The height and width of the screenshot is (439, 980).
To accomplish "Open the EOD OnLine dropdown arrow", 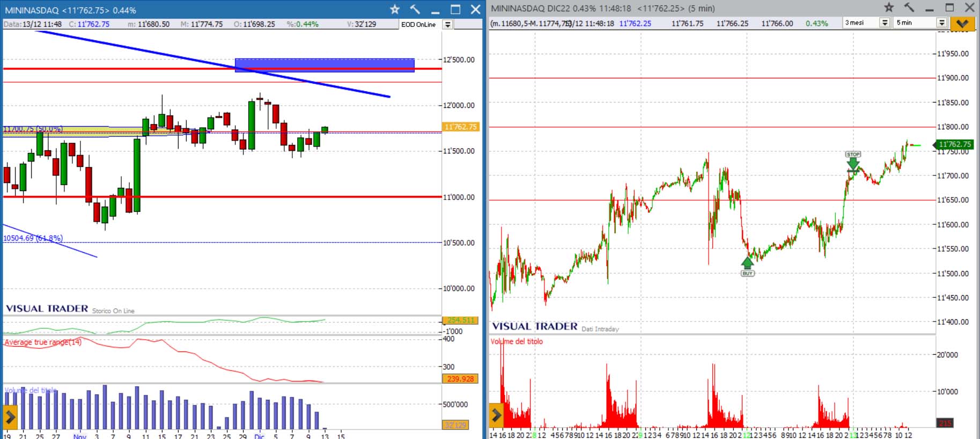I will tap(447, 25).
